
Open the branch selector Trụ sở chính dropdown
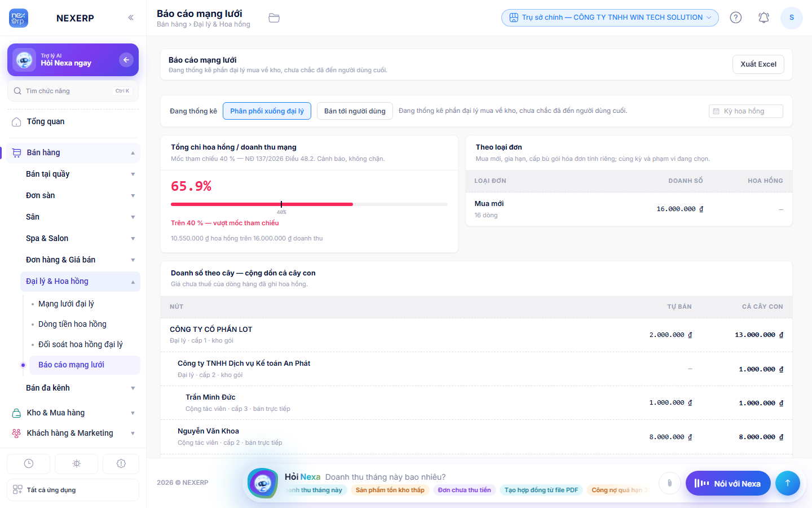610,17
